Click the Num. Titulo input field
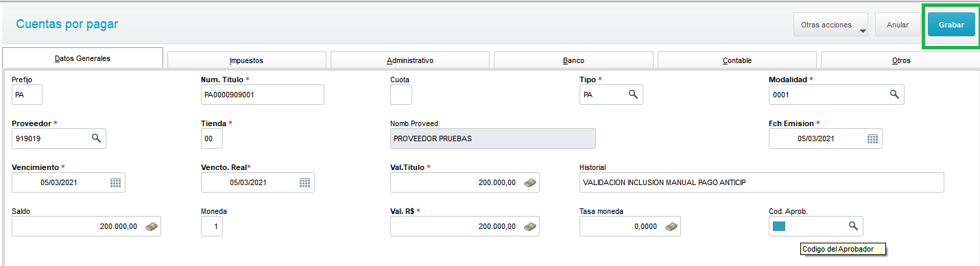Screen dimensions: 980x266 [x=263, y=95]
